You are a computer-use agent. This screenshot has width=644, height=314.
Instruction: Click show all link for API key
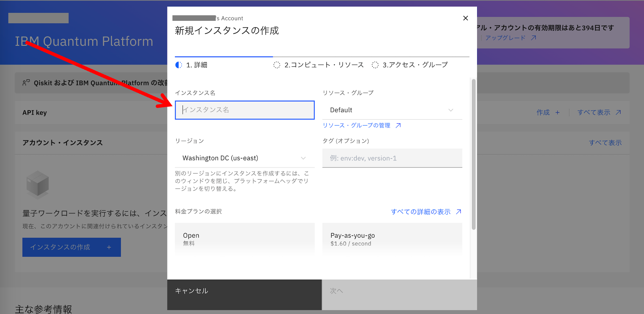click(x=599, y=112)
